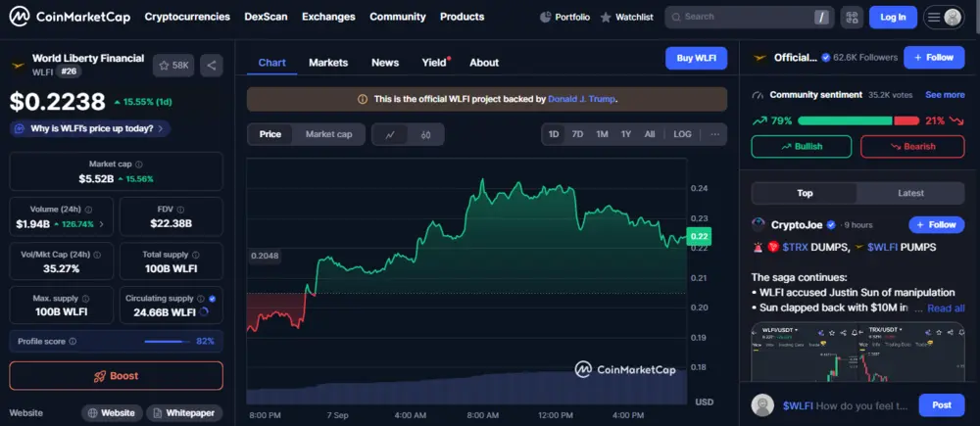This screenshot has width=980, height=426.
Task: Follow CryptoJoe
Action: (x=936, y=225)
